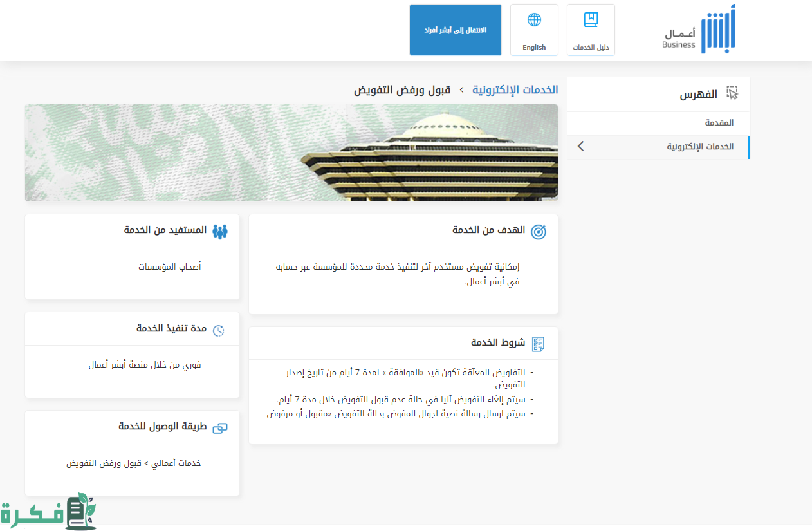The width and height of the screenshot is (812, 531).
Task: Click the طريقة الوصول للخدمة heading
Action: coord(163,426)
